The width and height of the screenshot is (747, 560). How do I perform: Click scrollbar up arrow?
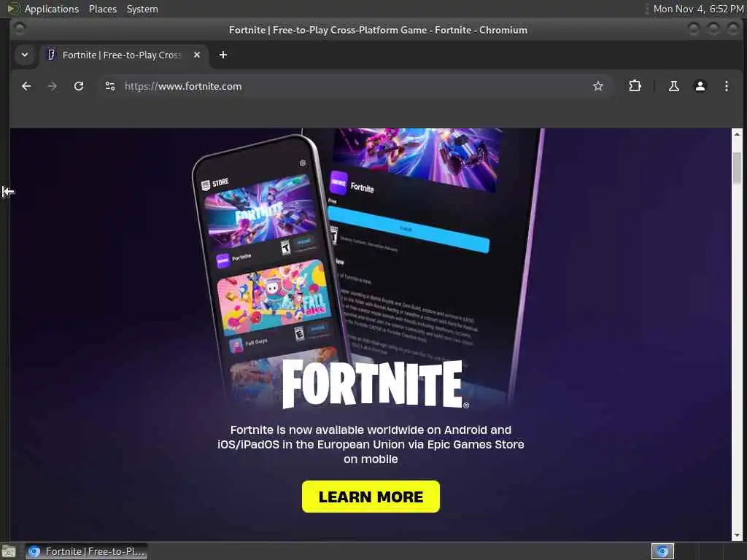737,134
